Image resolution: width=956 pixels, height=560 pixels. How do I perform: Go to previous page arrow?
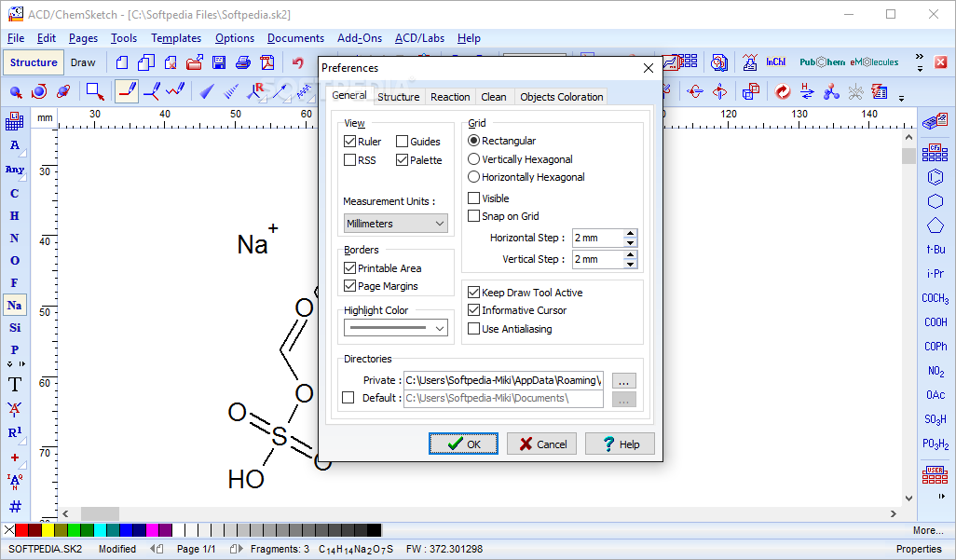click(x=157, y=549)
